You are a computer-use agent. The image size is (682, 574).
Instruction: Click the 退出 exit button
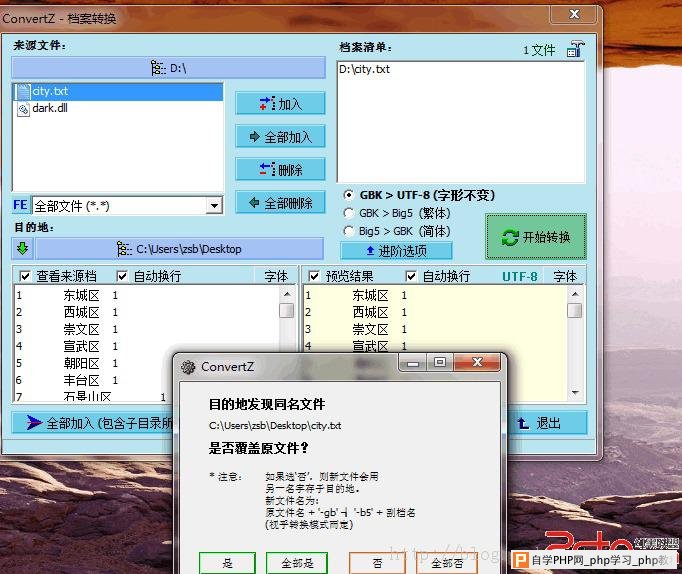pos(547,423)
